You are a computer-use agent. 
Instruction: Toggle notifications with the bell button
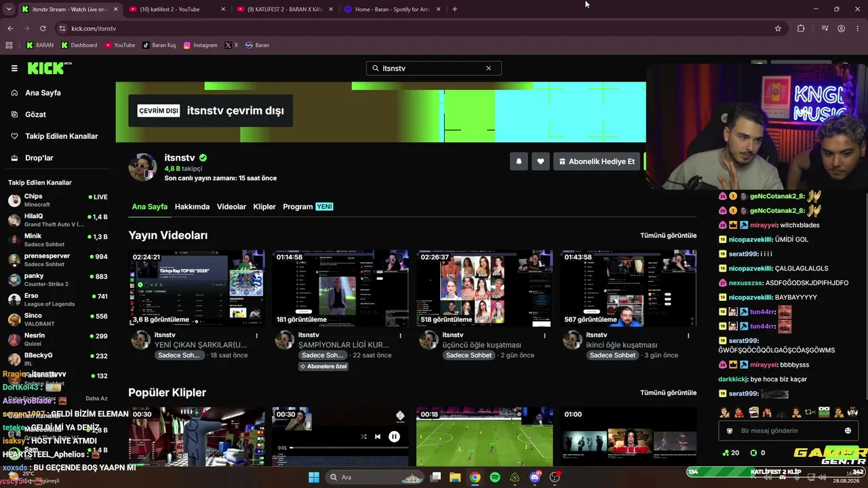pos(519,161)
